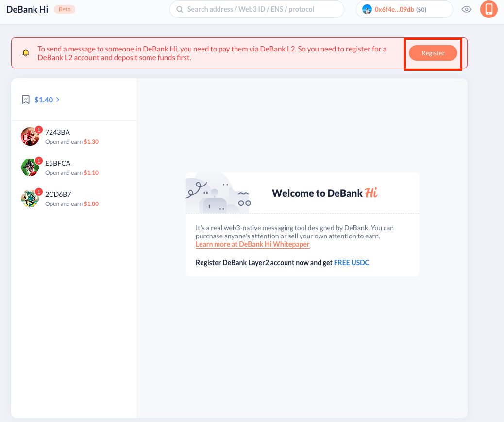Click the robot illustration in welcome card

pos(218,193)
